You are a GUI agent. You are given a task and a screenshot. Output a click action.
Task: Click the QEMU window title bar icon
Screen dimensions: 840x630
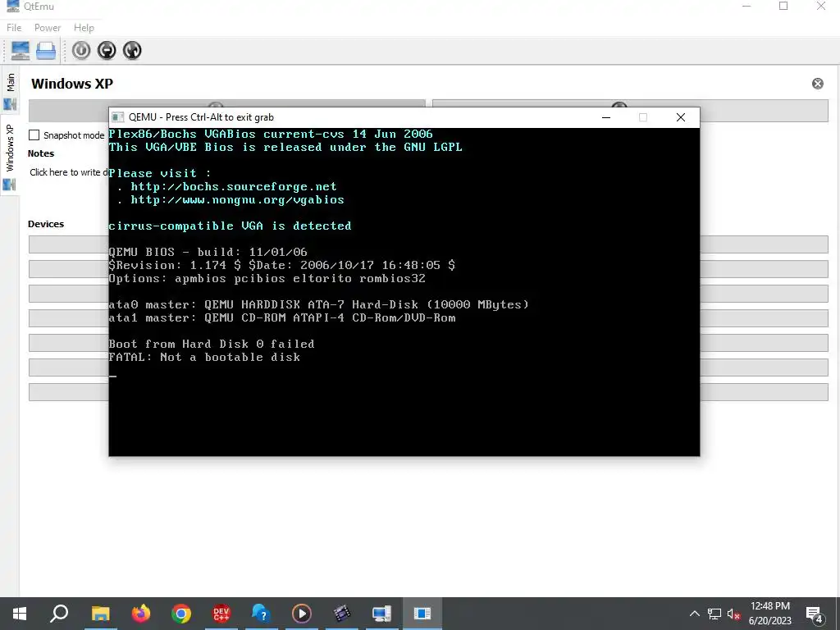click(118, 117)
